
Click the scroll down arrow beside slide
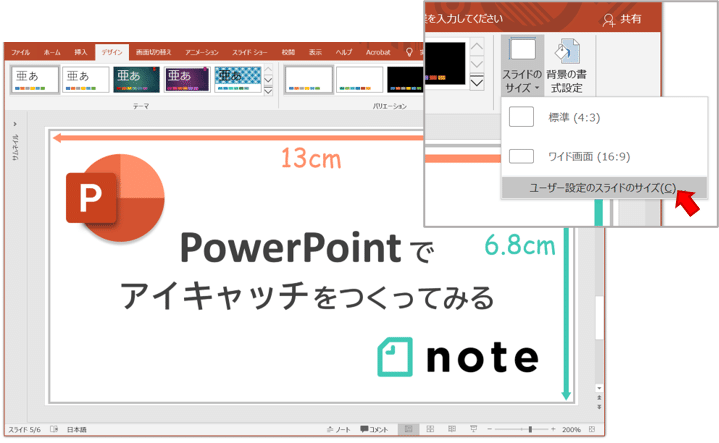point(599,388)
